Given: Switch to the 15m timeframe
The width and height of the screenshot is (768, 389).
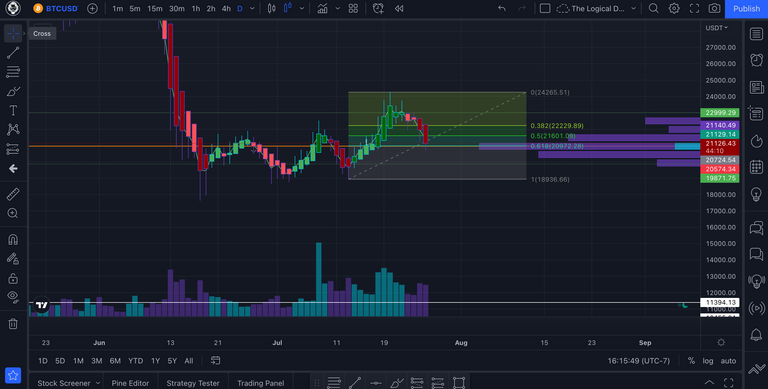Looking at the screenshot, I should pyautogui.click(x=155, y=8).
